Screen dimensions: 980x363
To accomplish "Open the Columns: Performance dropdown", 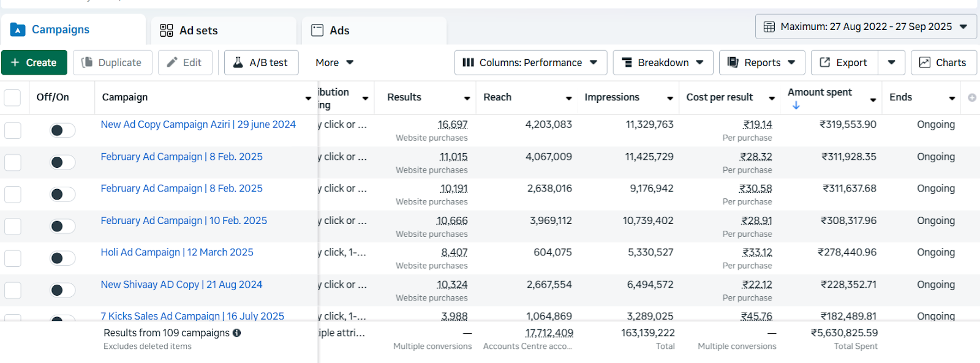I will point(530,62).
